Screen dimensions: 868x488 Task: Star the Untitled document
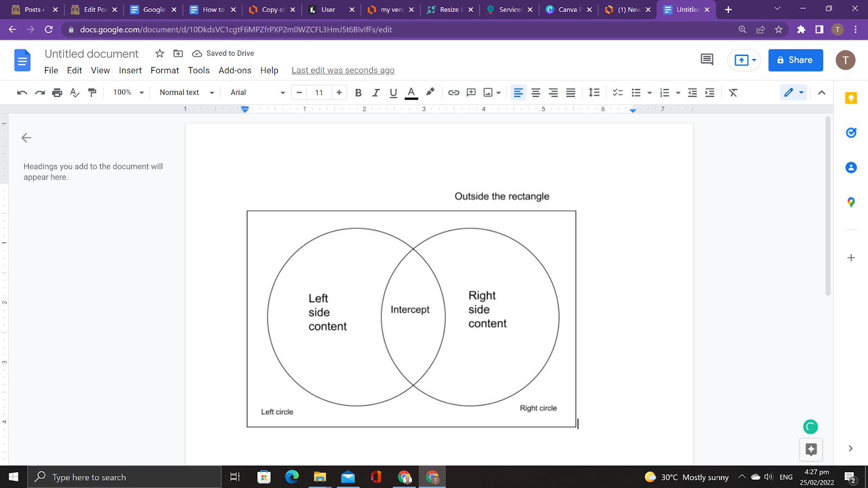[x=159, y=53]
